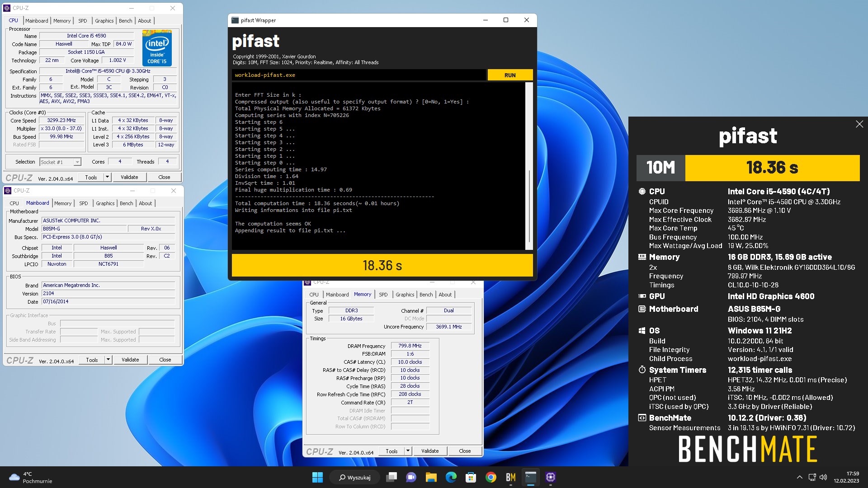The height and width of the screenshot is (488, 868).
Task: Open Microsoft Edge from taskbar
Action: (451, 477)
